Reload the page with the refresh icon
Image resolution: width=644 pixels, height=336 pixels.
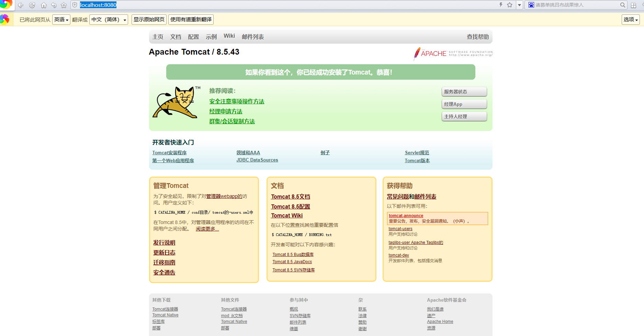[32, 5]
